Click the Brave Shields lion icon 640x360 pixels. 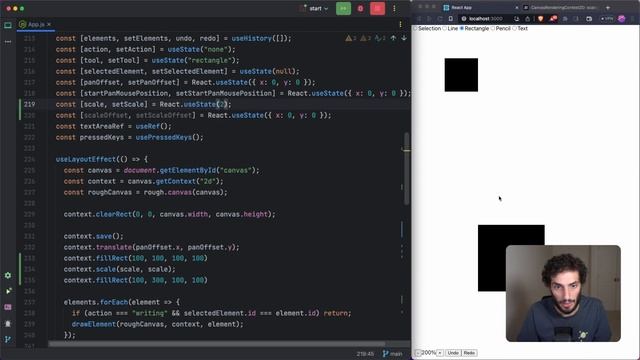pyautogui.click(x=540, y=19)
